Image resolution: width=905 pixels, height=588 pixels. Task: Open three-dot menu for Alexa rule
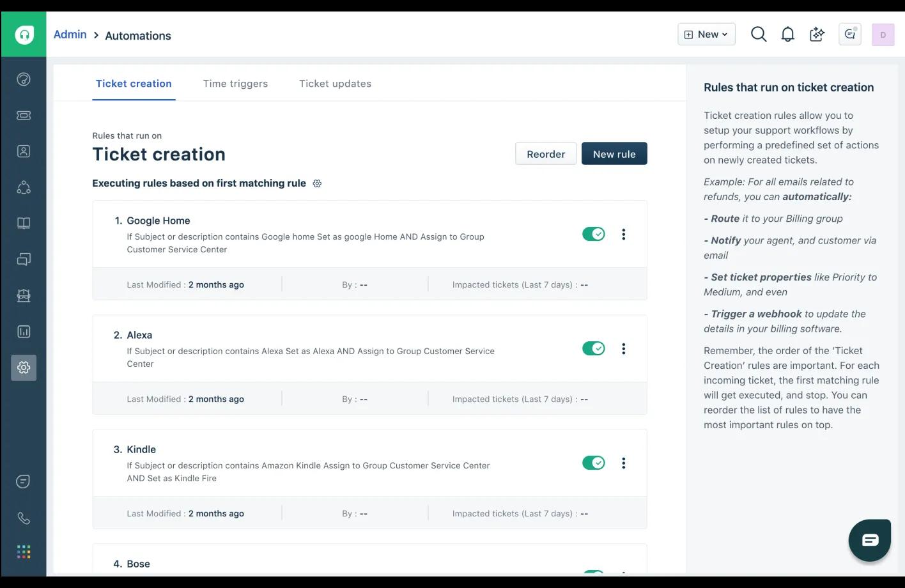point(624,349)
